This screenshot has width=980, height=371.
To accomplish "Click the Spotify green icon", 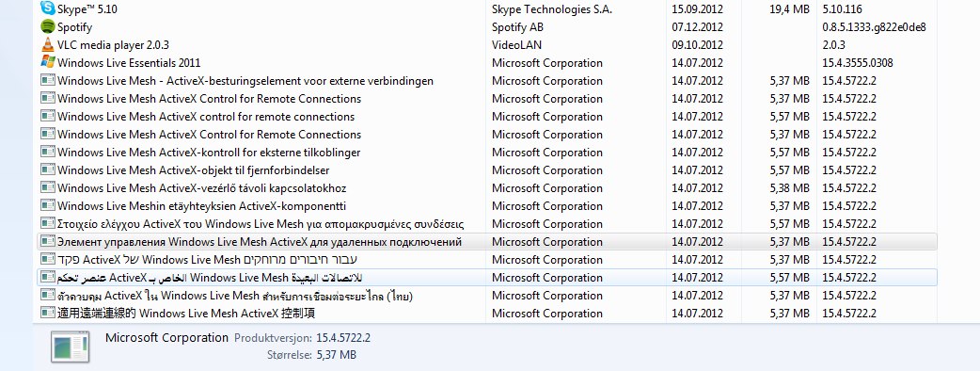I will (x=48, y=27).
